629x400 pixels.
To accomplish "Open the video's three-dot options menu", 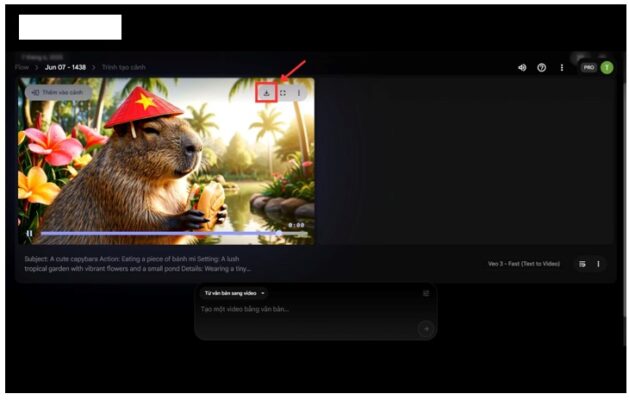I will coord(299,93).
